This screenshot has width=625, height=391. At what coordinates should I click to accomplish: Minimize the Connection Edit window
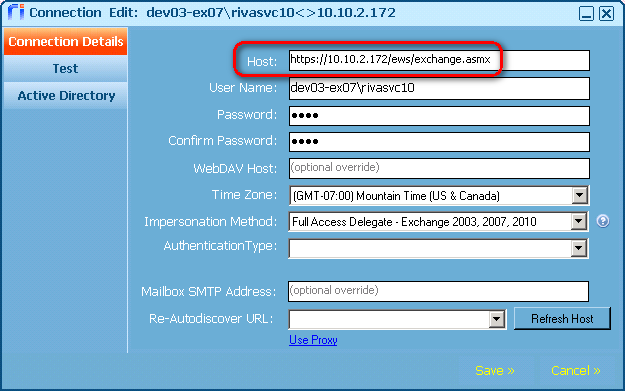[x=586, y=13]
